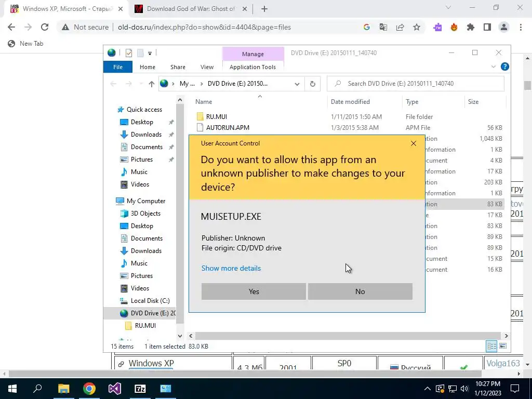Open 7-Zip from taskbar
Screen dimensions: 532x399
140,389
